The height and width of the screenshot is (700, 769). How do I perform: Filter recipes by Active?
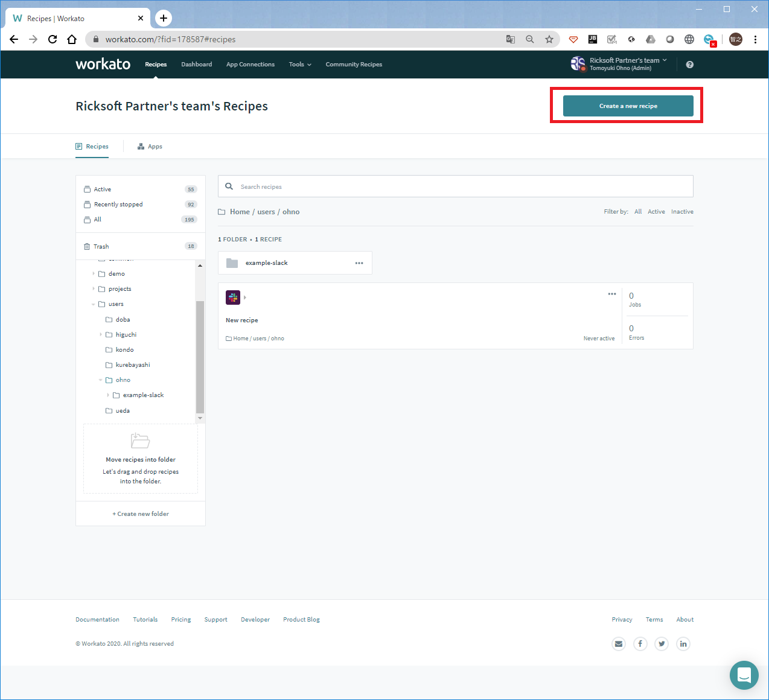pyautogui.click(x=656, y=212)
